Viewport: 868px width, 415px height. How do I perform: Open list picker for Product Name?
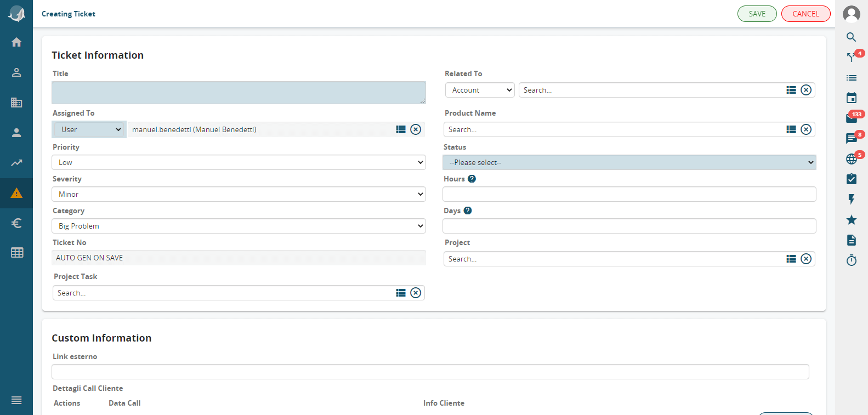pyautogui.click(x=791, y=129)
